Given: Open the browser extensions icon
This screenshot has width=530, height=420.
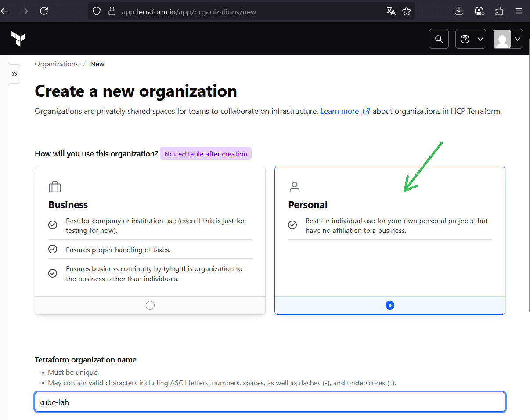Looking at the screenshot, I should click(499, 11).
